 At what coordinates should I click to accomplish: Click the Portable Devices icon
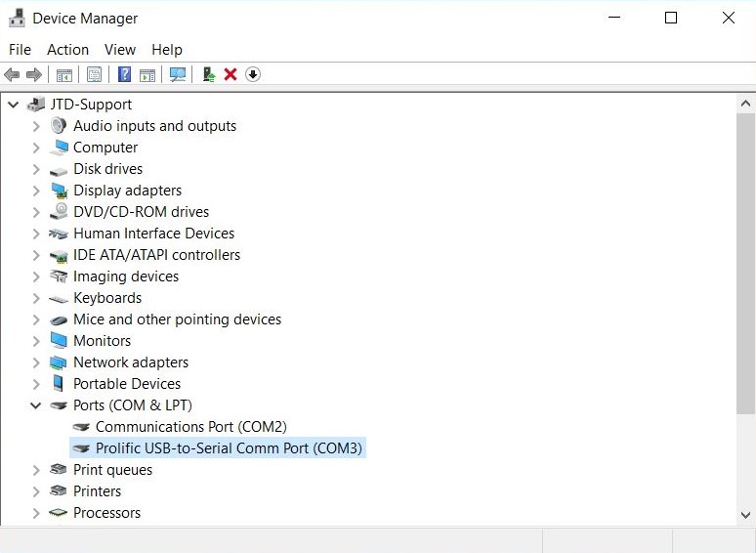59,384
